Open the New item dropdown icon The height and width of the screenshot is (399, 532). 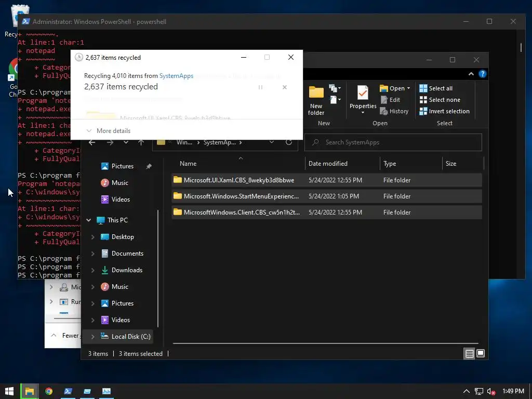coord(335,88)
